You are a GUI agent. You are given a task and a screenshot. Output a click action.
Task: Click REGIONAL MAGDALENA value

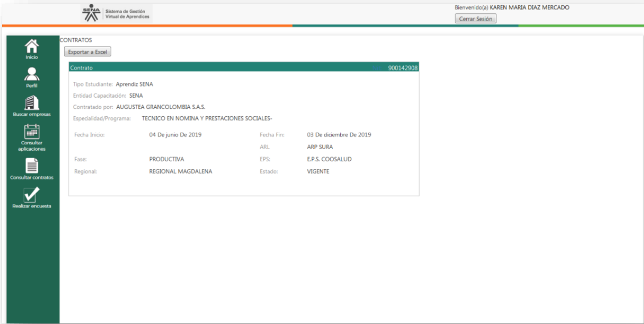(x=180, y=171)
